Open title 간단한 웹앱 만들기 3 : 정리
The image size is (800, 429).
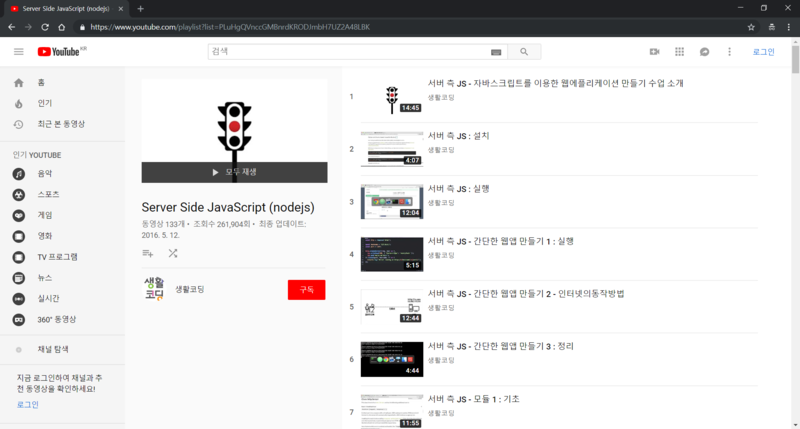tap(501, 346)
